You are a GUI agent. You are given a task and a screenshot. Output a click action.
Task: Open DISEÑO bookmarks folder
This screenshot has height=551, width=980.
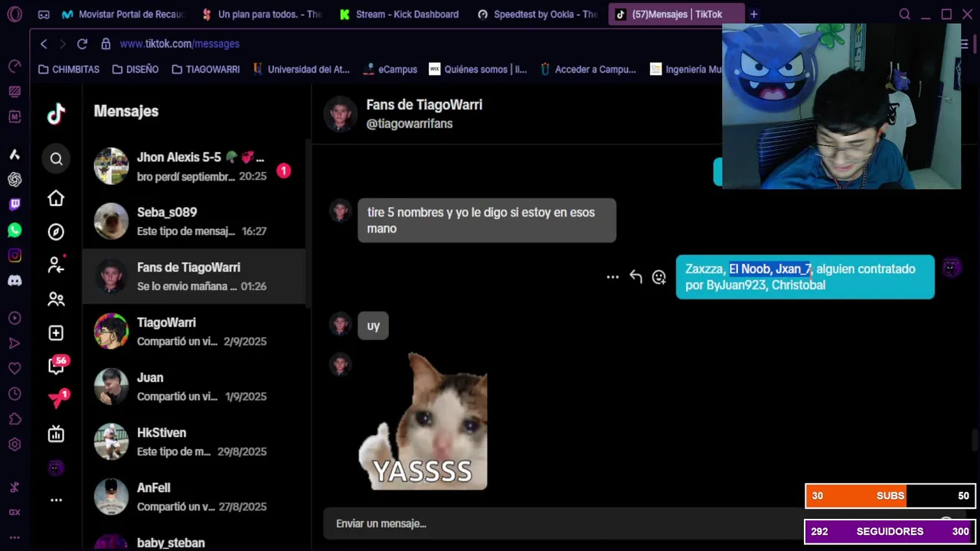pyautogui.click(x=136, y=69)
